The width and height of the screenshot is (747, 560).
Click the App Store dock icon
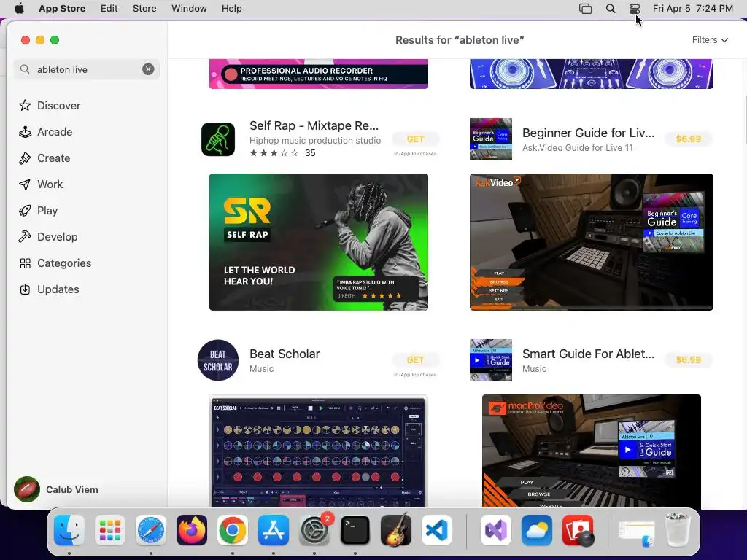click(274, 531)
